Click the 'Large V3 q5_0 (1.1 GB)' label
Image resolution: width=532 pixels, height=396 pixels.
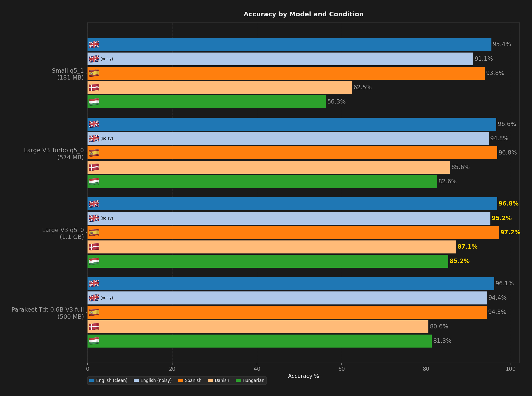tap(63, 234)
